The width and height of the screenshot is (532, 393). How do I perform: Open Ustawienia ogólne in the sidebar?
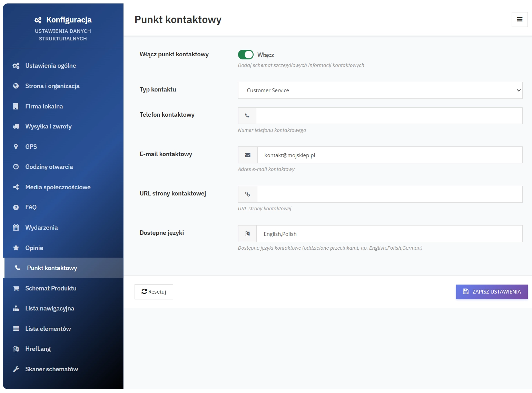click(x=50, y=66)
